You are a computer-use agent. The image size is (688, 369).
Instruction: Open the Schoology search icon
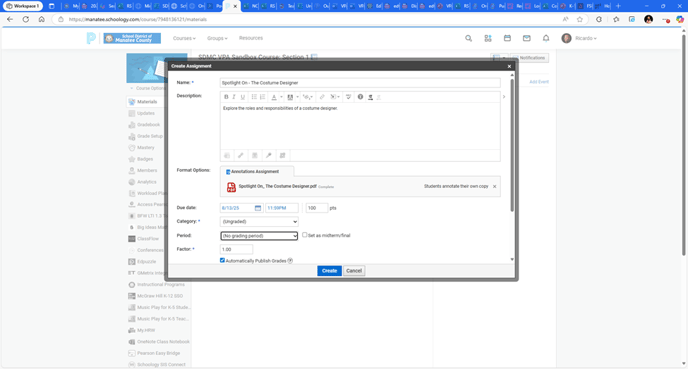pyautogui.click(x=469, y=38)
